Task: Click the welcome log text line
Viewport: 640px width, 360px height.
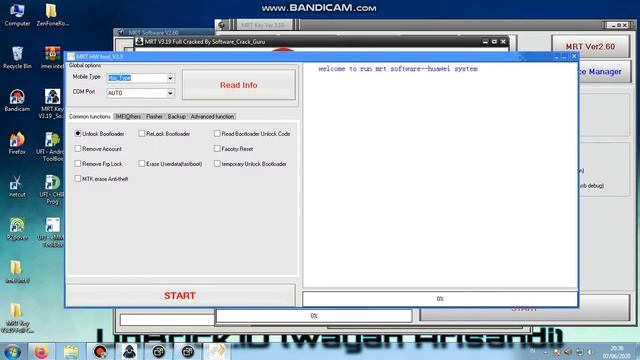Action: click(x=398, y=69)
